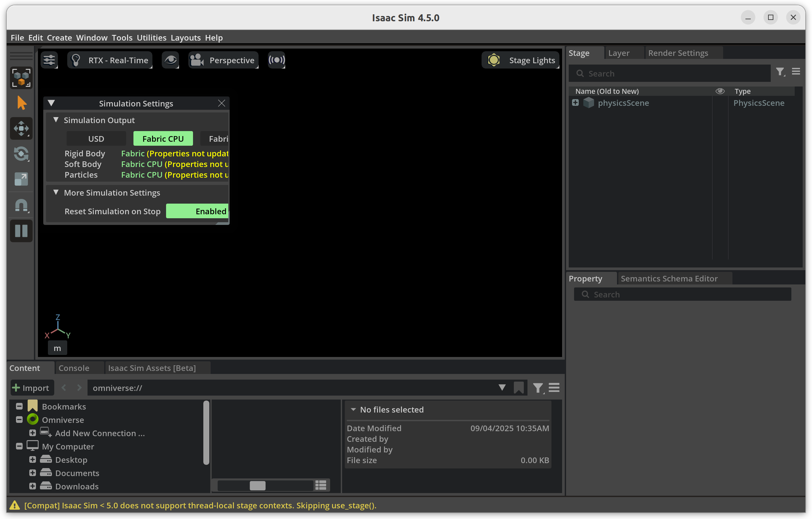Expand Add New Connection node
The image size is (812, 519).
pos(32,433)
